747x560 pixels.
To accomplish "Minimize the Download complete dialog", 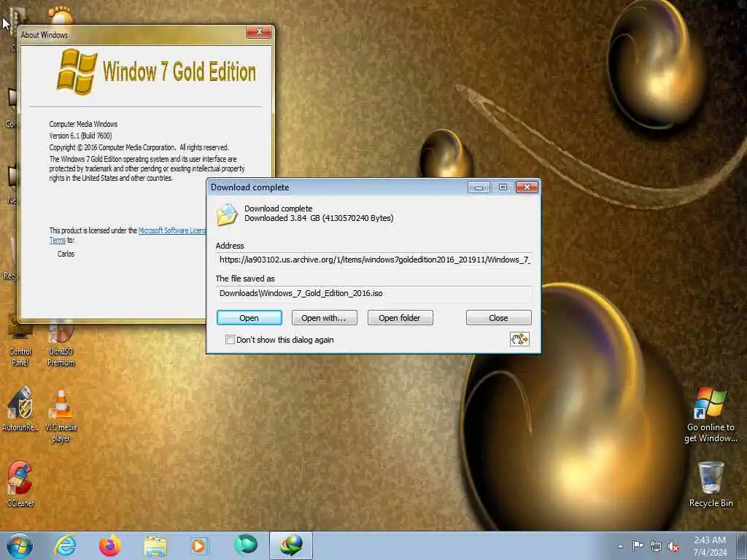I will (x=479, y=187).
